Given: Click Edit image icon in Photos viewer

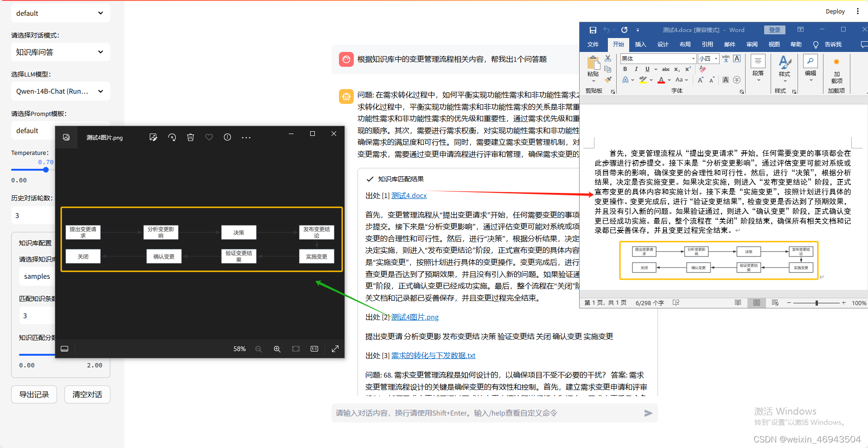Looking at the screenshot, I should tap(153, 137).
